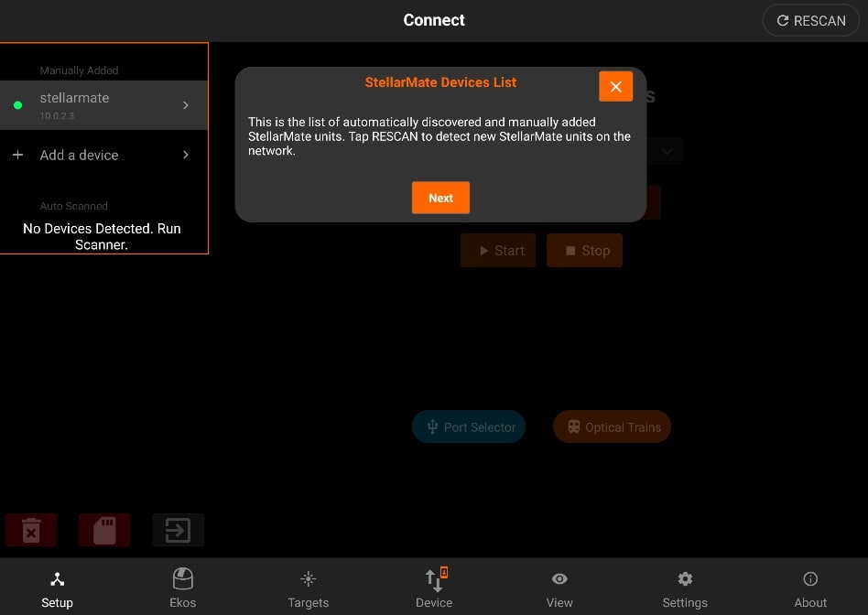Close the StellarMate Devices List popup
868x615 pixels.
click(x=615, y=86)
